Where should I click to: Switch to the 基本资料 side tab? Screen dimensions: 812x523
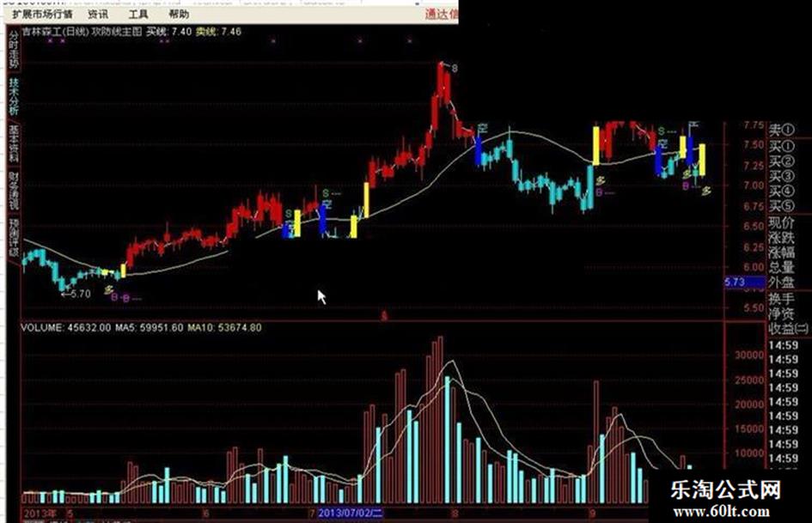coord(14,143)
